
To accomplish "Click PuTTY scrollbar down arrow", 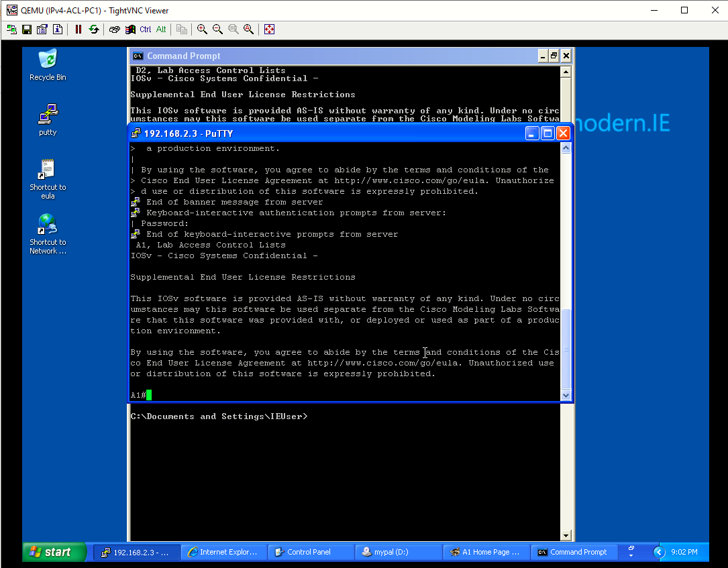I will click(566, 396).
